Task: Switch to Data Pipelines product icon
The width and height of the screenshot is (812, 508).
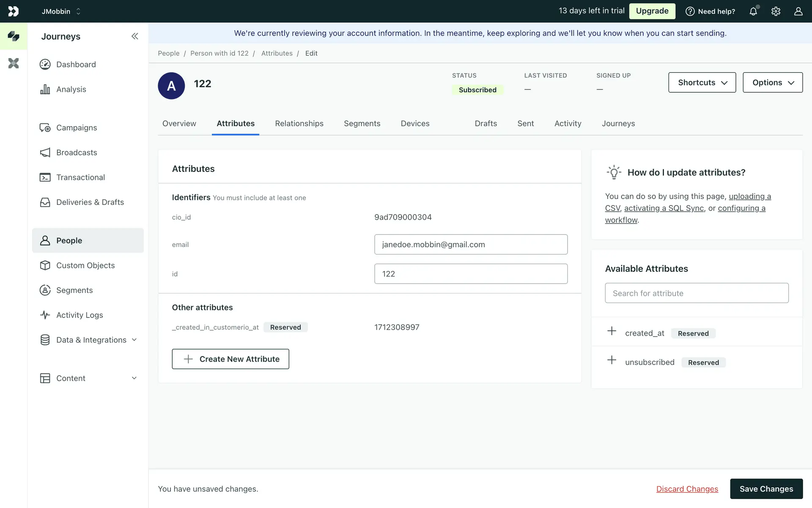Action: click(x=14, y=63)
